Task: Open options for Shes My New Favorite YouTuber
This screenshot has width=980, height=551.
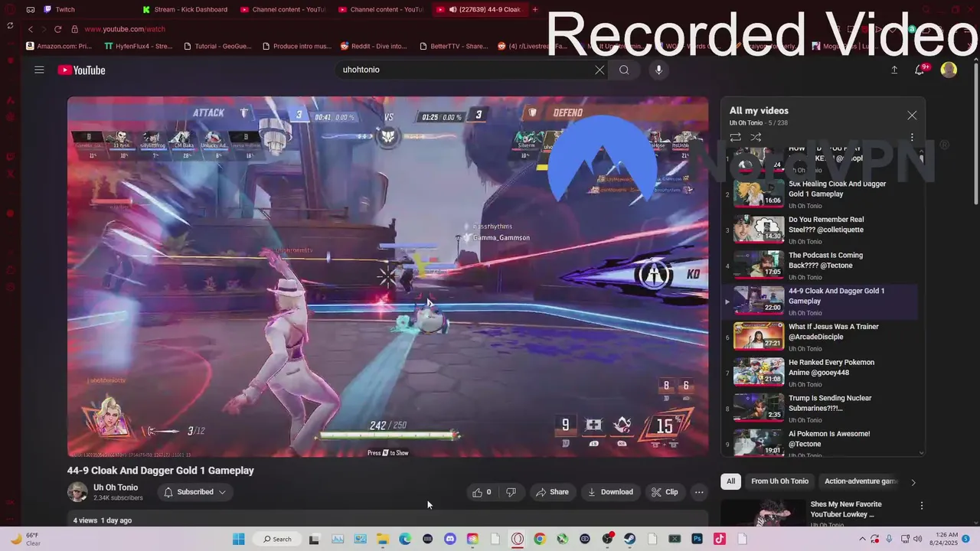Action: pyautogui.click(x=922, y=506)
